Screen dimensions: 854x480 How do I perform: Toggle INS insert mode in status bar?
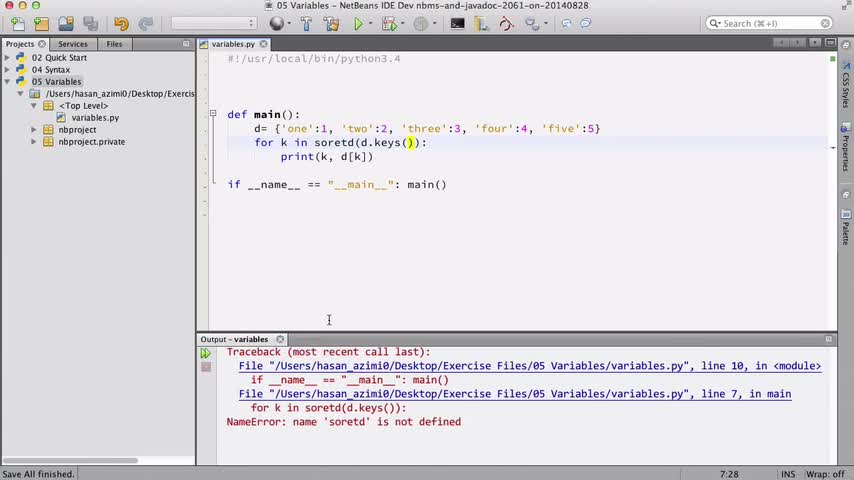tap(788, 474)
